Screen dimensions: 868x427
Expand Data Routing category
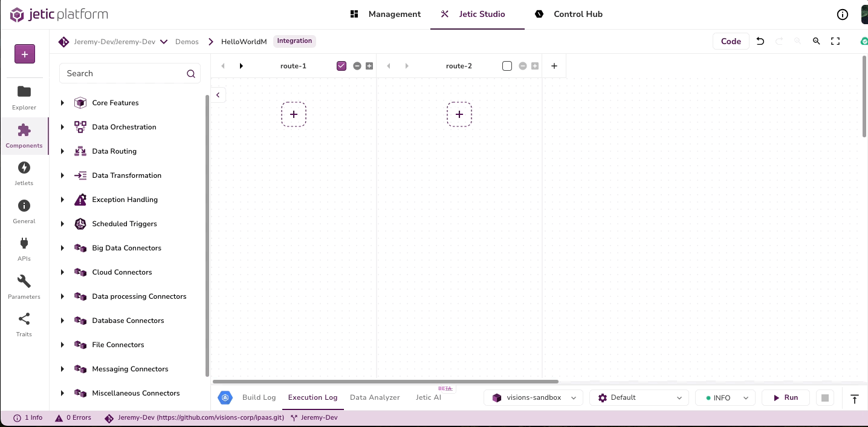coord(62,151)
